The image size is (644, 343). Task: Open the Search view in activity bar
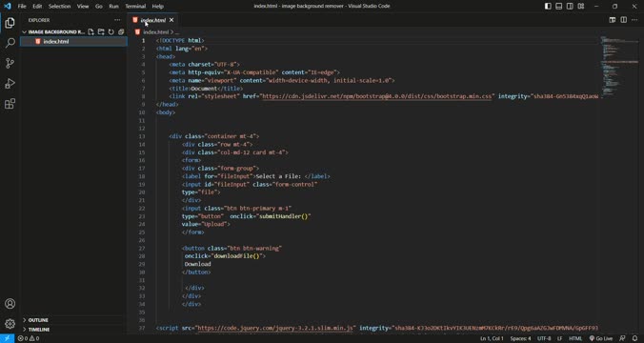point(10,43)
